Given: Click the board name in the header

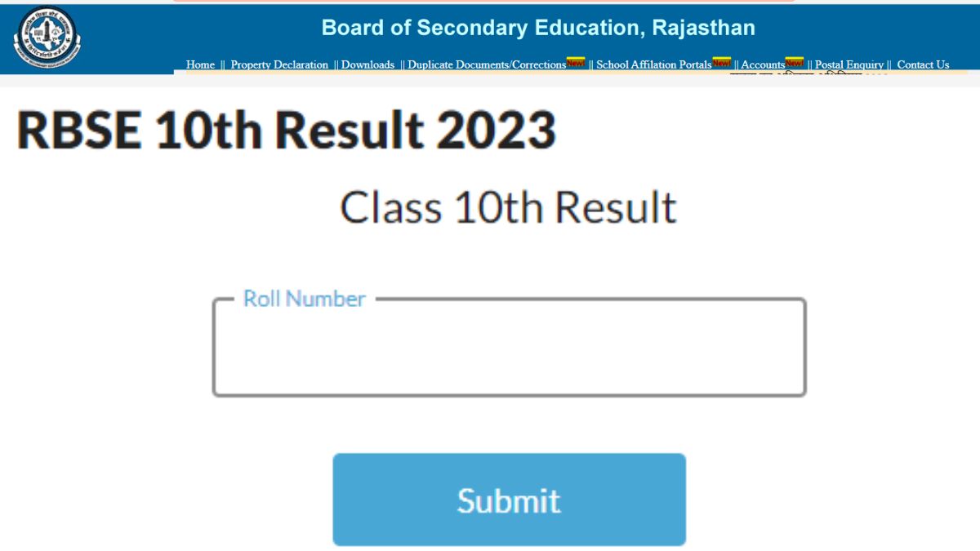Looking at the screenshot, I should tap(538, 27).
